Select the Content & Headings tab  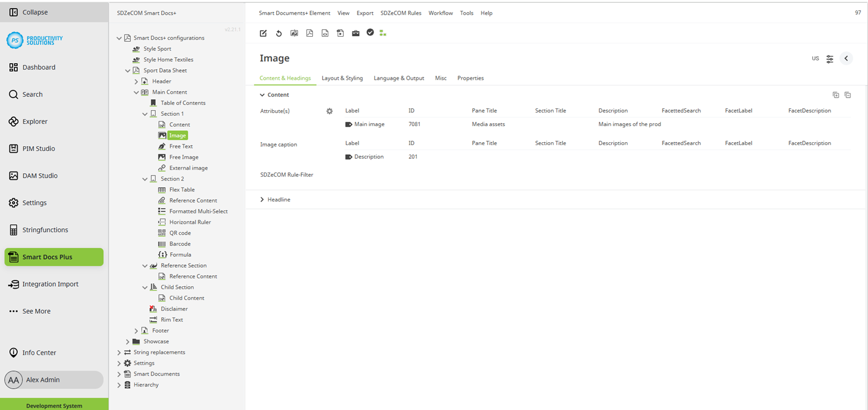click(x=285, y=78)
